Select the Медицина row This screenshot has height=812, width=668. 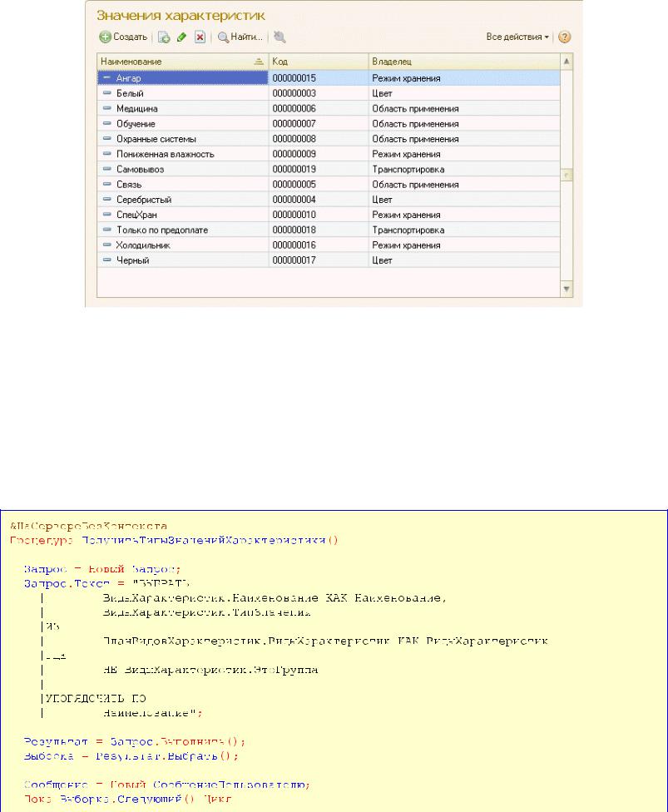pos(329,108)
